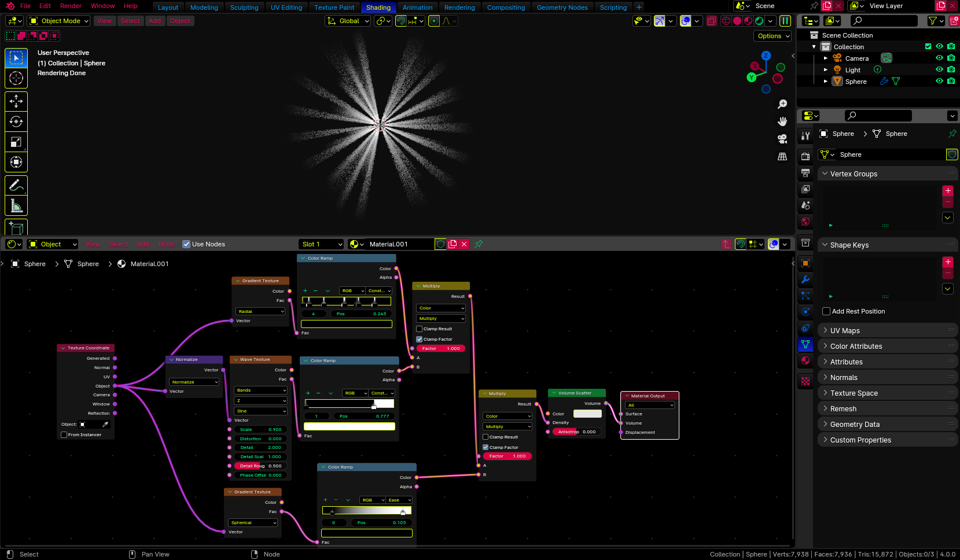The height and width of the screenshot is (560, 960).
Task: Toggle Clamp Factor in upper Multiply node
Action: point(420,339)
